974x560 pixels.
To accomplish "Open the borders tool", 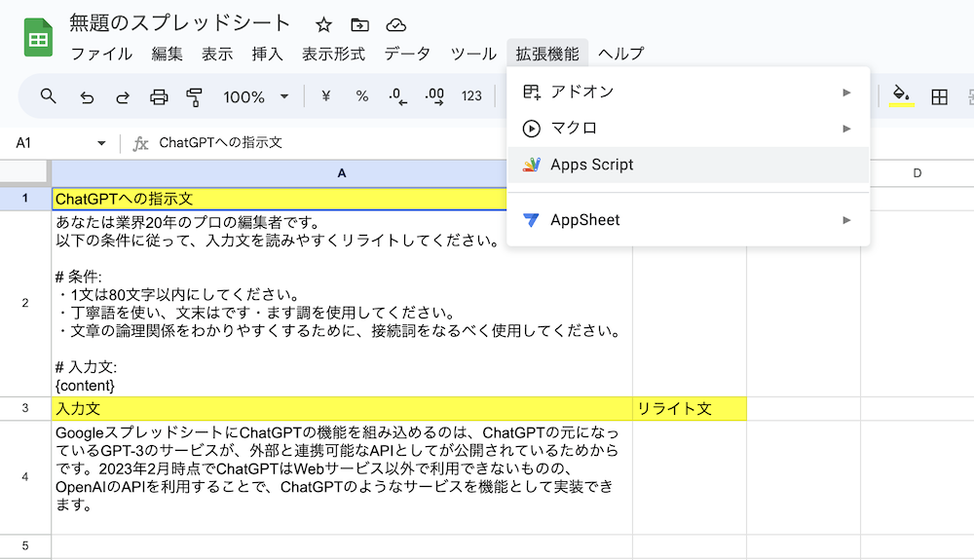I will point(939,96).
